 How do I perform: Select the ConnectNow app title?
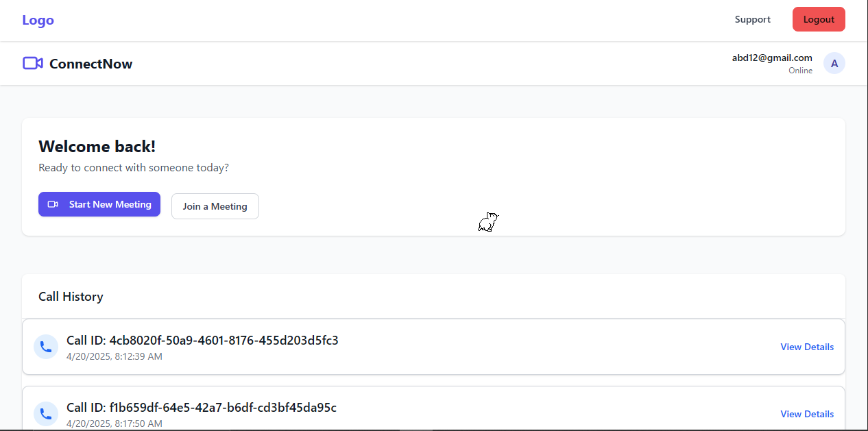coord(91,64)
